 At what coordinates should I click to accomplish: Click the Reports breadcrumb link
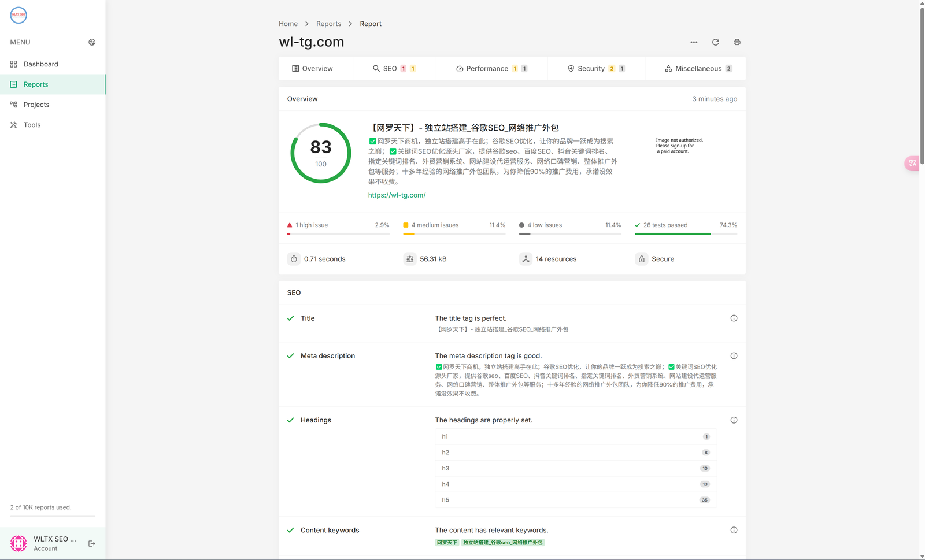(328, 24)
